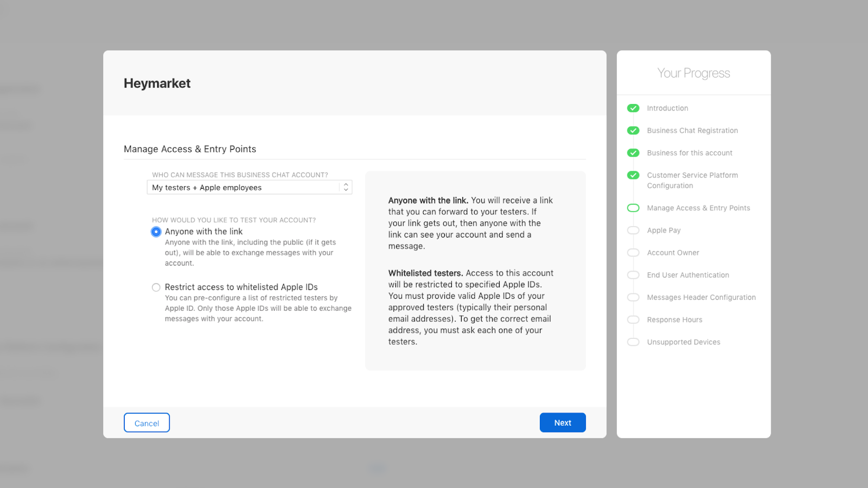Open the End User Authentication step
Screen dimensions: 868x488
click(688, 275)
